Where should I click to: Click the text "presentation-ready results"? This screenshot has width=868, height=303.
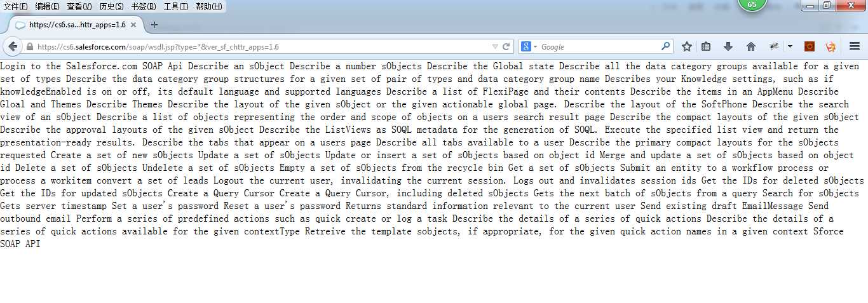point(69,142)
